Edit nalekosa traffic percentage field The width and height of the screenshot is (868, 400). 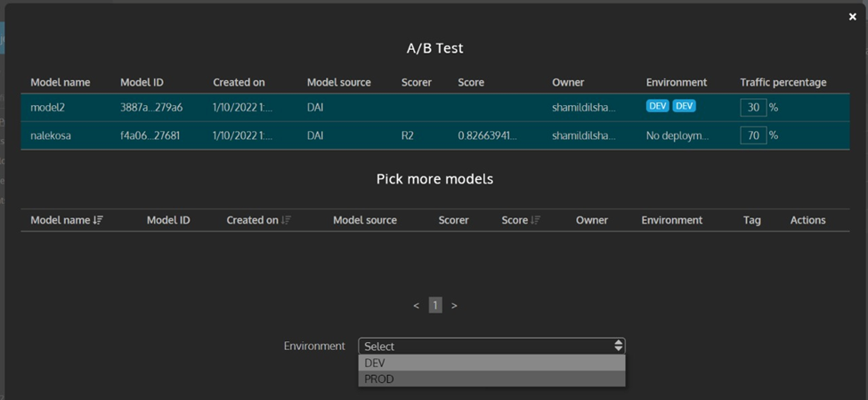[x=752, y=136]
